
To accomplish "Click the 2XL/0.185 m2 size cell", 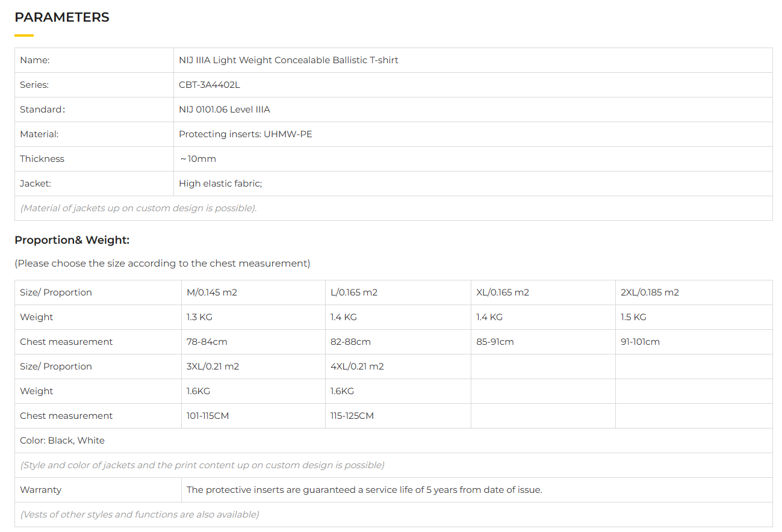I will tap(649, 292).
